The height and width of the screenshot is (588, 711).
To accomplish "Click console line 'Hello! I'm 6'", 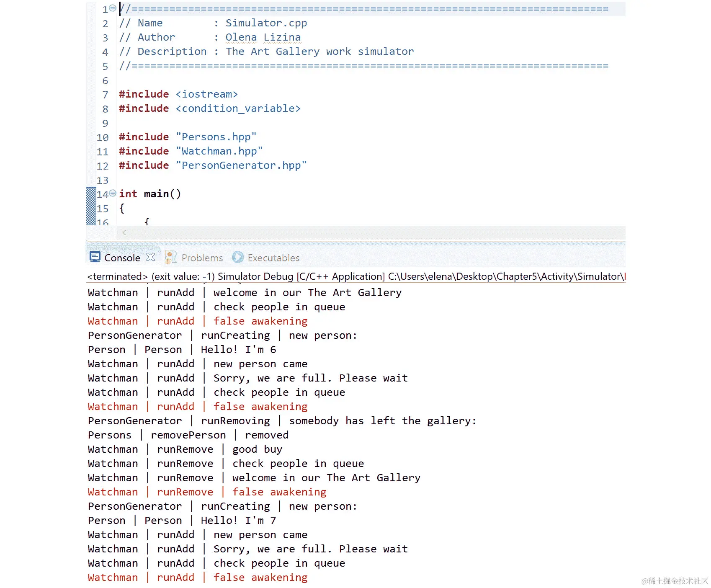I will point(238,350).
